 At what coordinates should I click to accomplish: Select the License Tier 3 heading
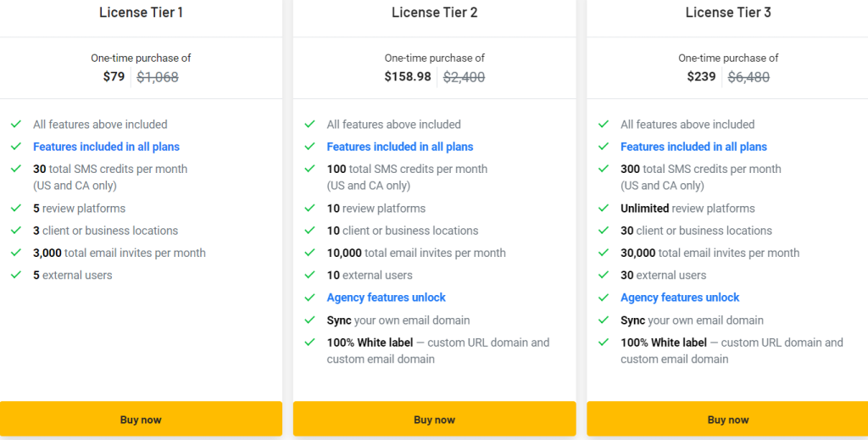(x=728, y=12)
